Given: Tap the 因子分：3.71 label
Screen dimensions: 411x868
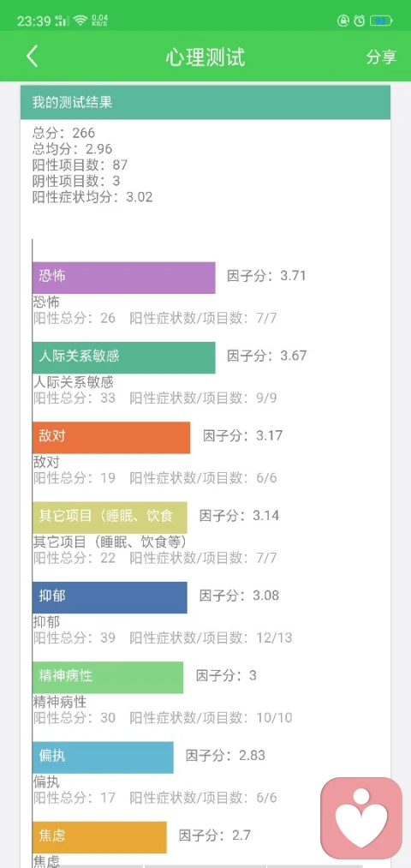Looking at the screenshot, I should [266, 276].
